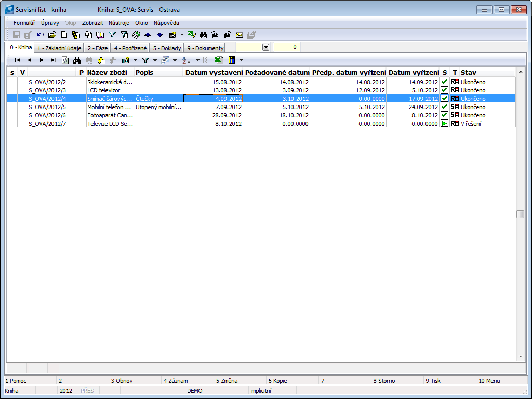Go to next record arrow
The width and height of the screenshot is (532, 399).
pos(42,60)
